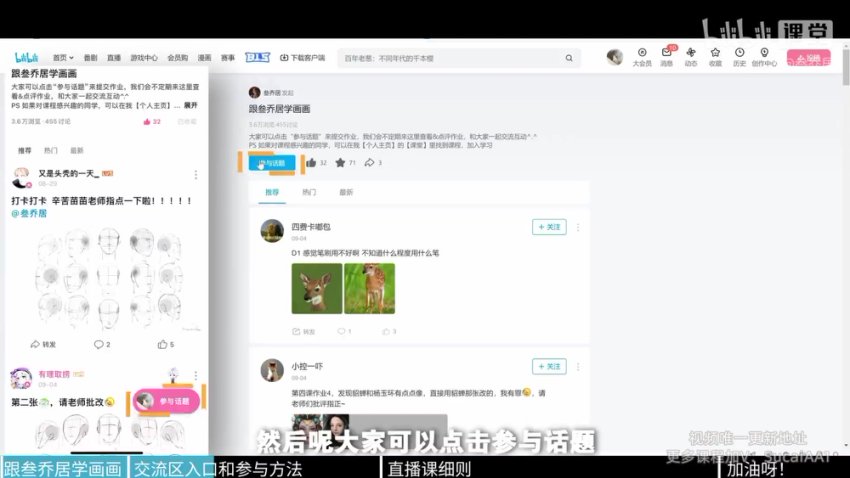Open three-dot menu on 小控一吓's post
This screenshot has width=850, height=478.
577,366
